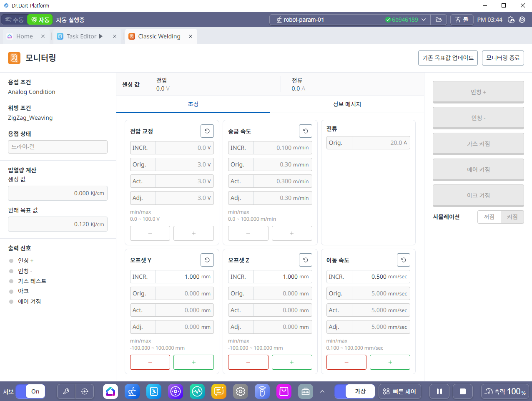Click the folder open icon in header
Image resolution: width=532 pixels, height=401 pixels.
point(439,20)
